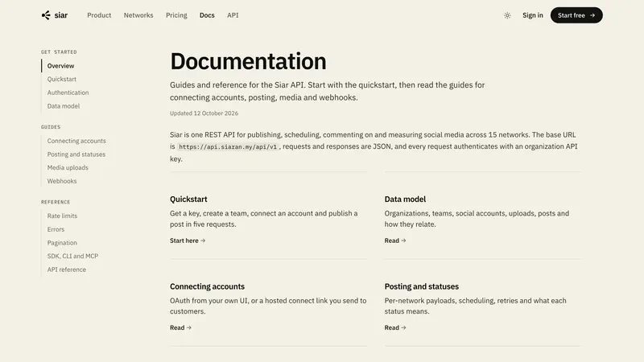
Task: Open Quickstart in the sidebar
Action: pyautogui.click(x=62, y=79)
